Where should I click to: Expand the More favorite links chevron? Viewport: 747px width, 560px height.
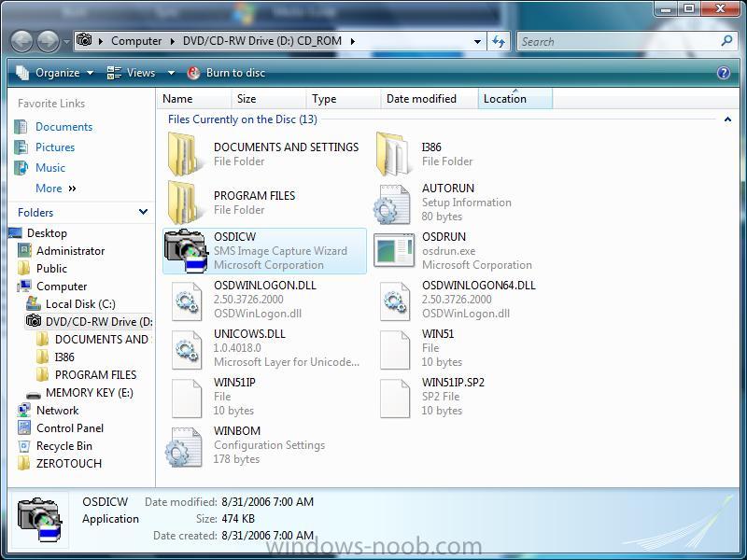73,189
